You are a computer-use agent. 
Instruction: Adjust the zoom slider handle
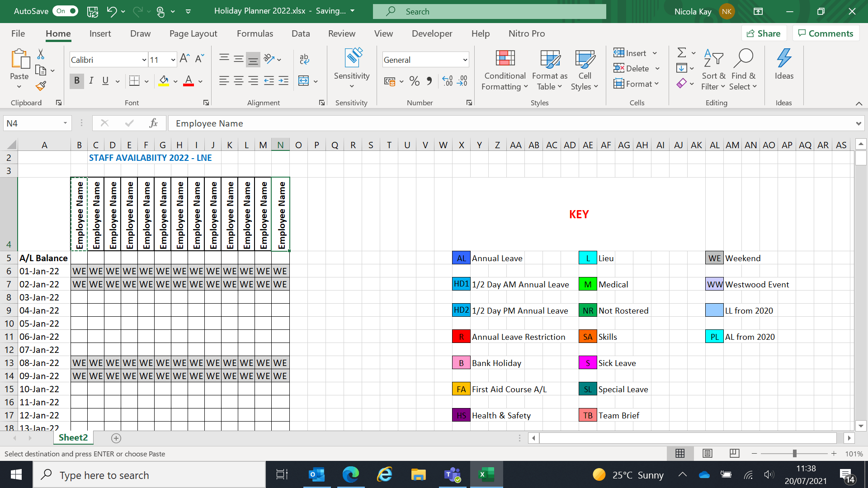(794, 453)
